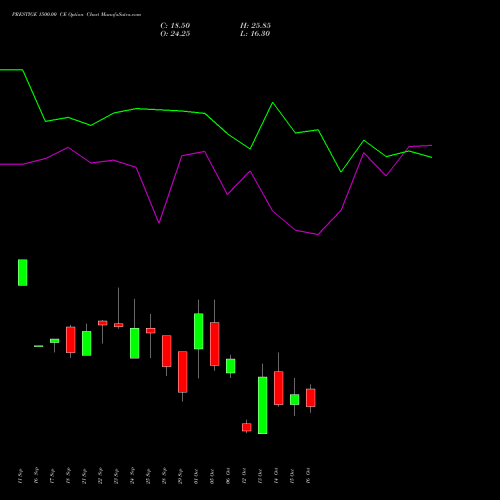This screenshot has width=500, height=500.
Task: Click the large green candle above 13 Oct
Action: [x=263, y=405]
